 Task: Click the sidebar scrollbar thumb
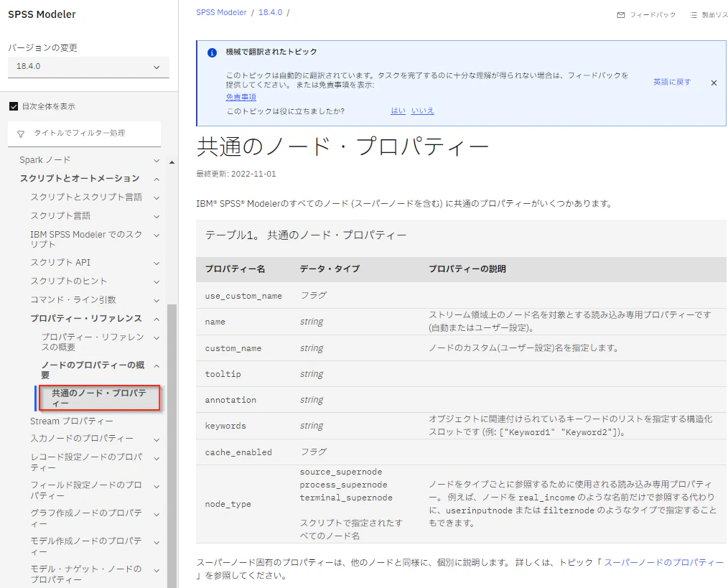click(172, 446)
